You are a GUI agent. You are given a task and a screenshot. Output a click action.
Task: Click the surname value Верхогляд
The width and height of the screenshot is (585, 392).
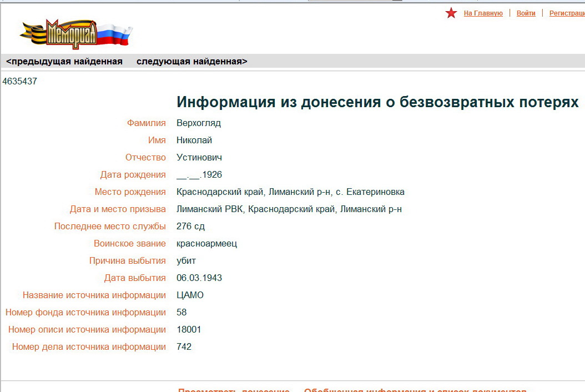(199, 123)
